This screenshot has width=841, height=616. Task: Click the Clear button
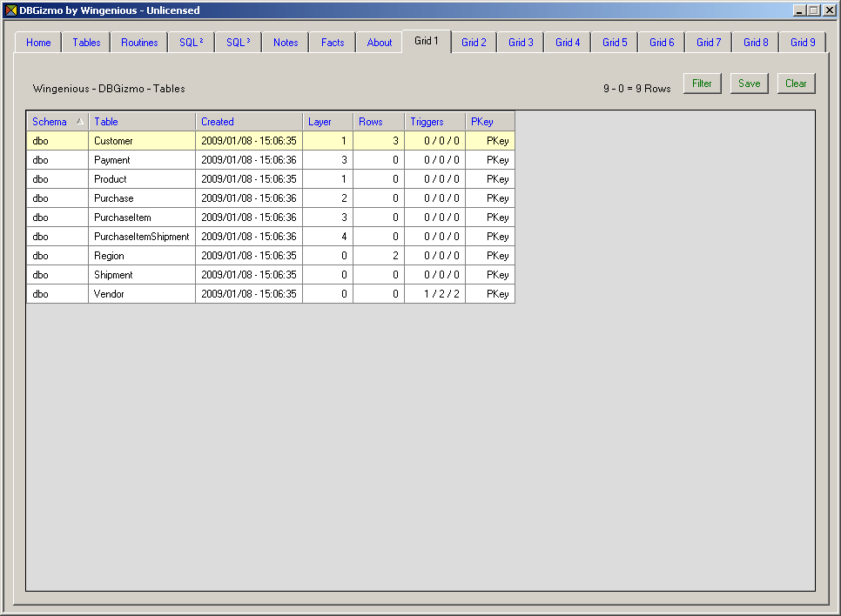[796, 84]
